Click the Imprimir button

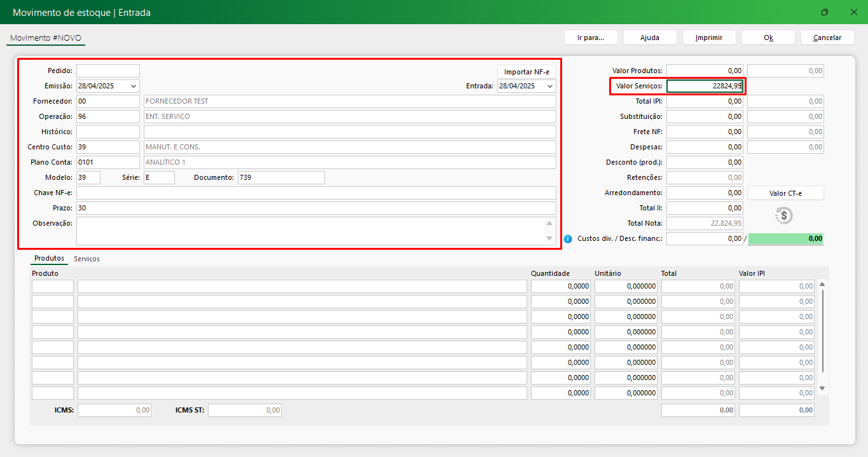point(709,38)
